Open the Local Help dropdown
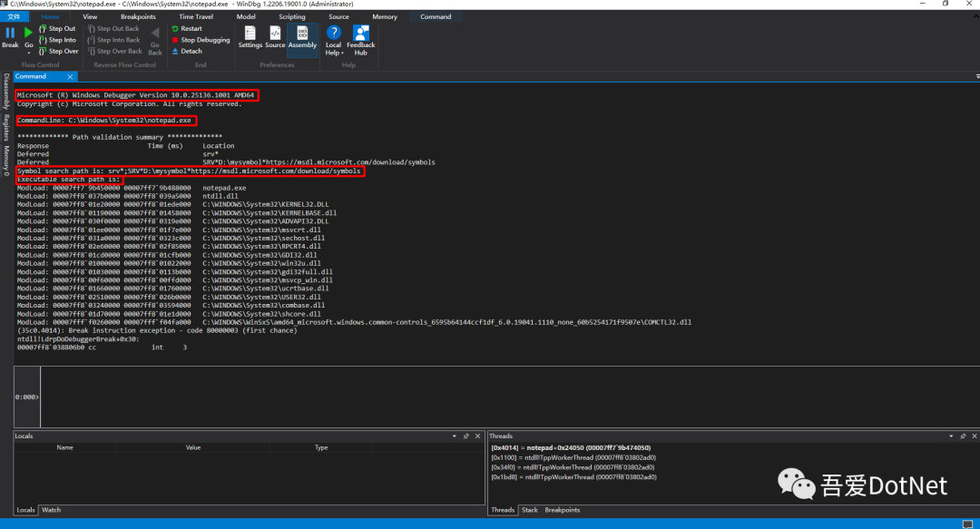Screen dimensions: 980x529 (334, 41)
